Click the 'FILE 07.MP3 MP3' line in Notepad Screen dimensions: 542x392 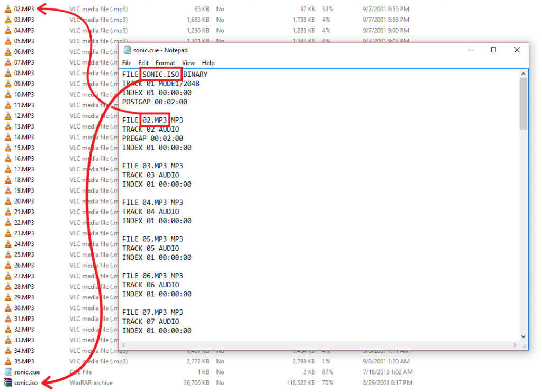[152, 312]
